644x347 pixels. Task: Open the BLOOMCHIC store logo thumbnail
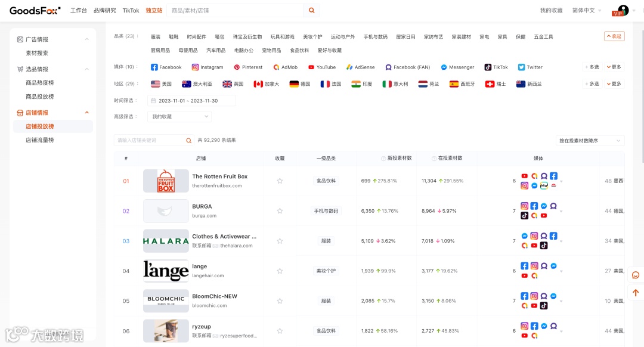tap(166, 301)
